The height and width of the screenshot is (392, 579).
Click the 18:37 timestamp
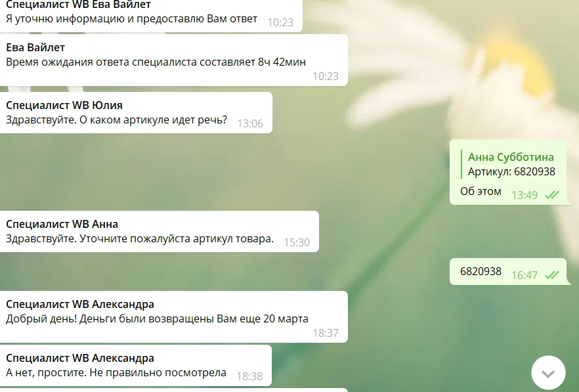(326, 333)
